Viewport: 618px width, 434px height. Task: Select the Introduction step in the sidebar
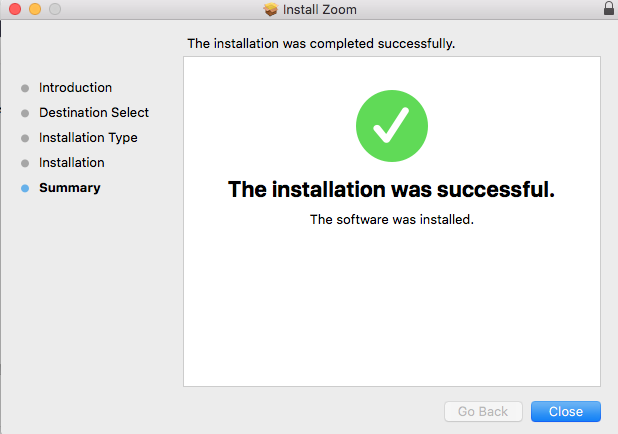point(75,88)
